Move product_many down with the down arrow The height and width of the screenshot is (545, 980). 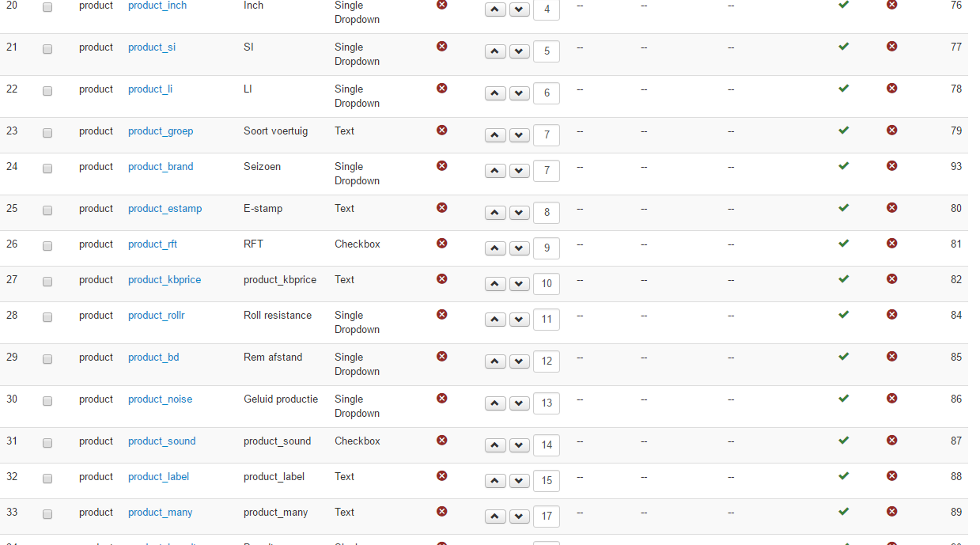tap(519, 517)
